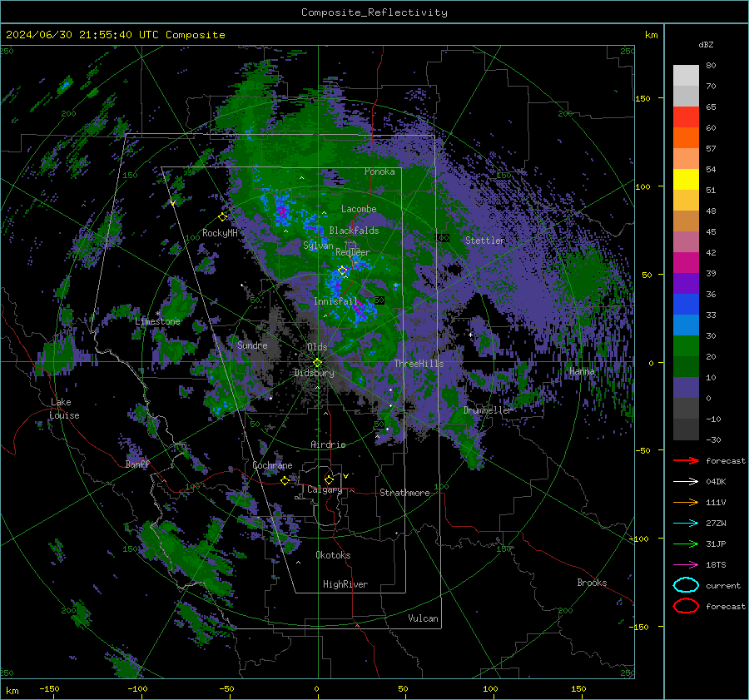Select the Airdrie city label
This screenshot has width=749, height=700.
tap(328, 444)
